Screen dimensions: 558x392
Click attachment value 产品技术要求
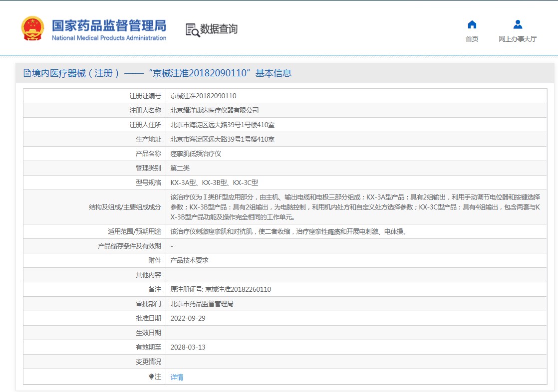tap(189, 260)
